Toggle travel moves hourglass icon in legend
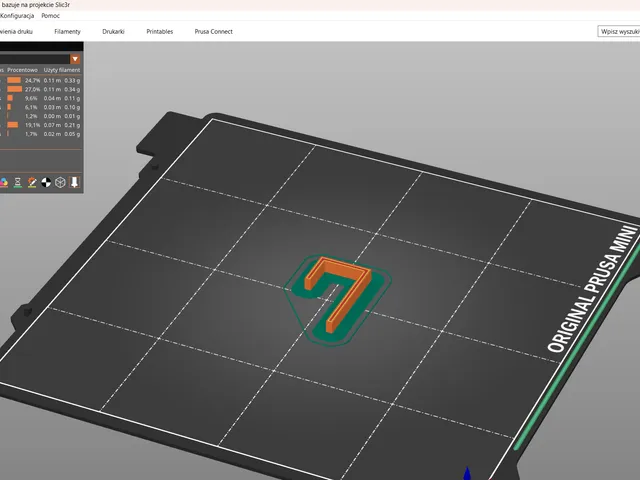The width and height of the screenshot is (640, 480). [18, 182]
